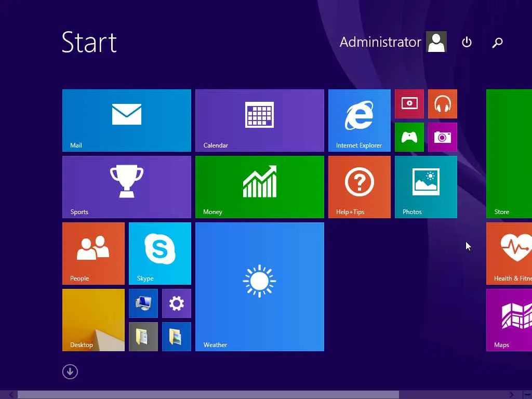Open the Pictures folder tile
The height and width of the screenshot is (399, 532).
coord(177,337)
